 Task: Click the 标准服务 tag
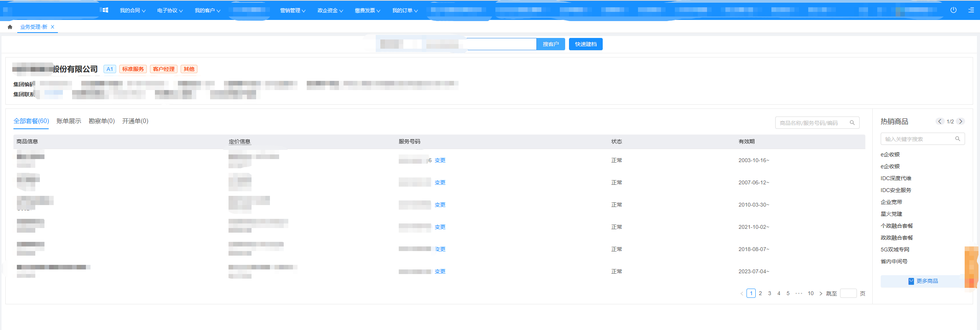click(133, 69)
